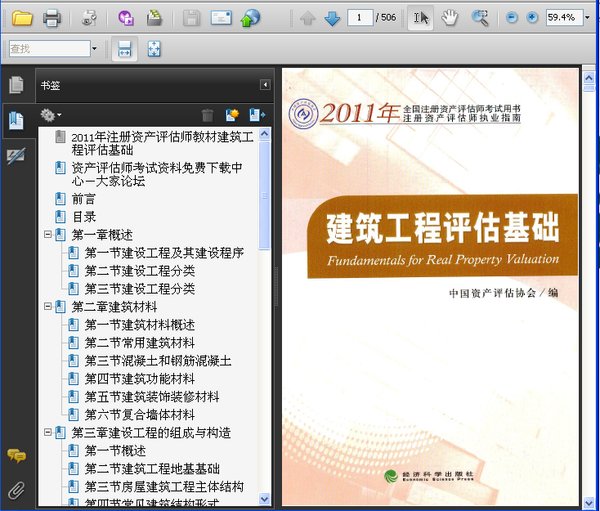Save the document with floppy disk icon
600x511 pixels.
coord(191,18)
